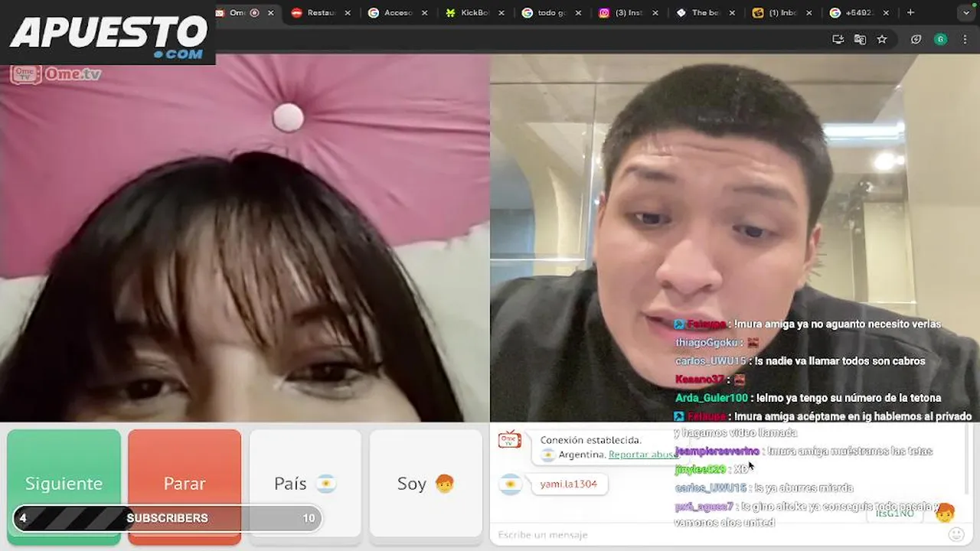Click the chat panel scrollbar
Screen dimensions: 980x551
(x=969, y=459)
